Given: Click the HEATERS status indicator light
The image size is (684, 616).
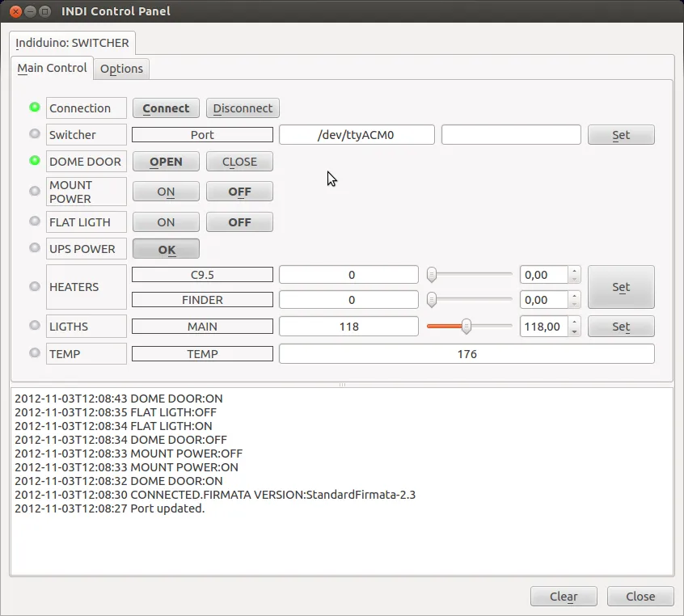Looking at the screenshot, I should tap(35, 286).
